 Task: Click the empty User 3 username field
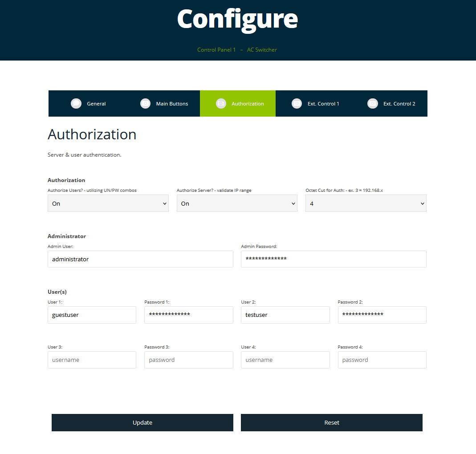pyautogui.click(x=92, y=360)
